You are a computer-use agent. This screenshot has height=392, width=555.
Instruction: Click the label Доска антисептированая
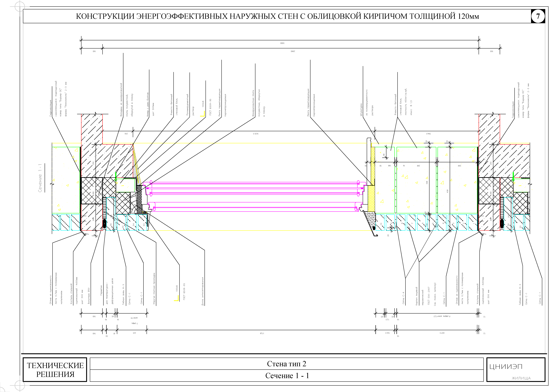(203, 291)
